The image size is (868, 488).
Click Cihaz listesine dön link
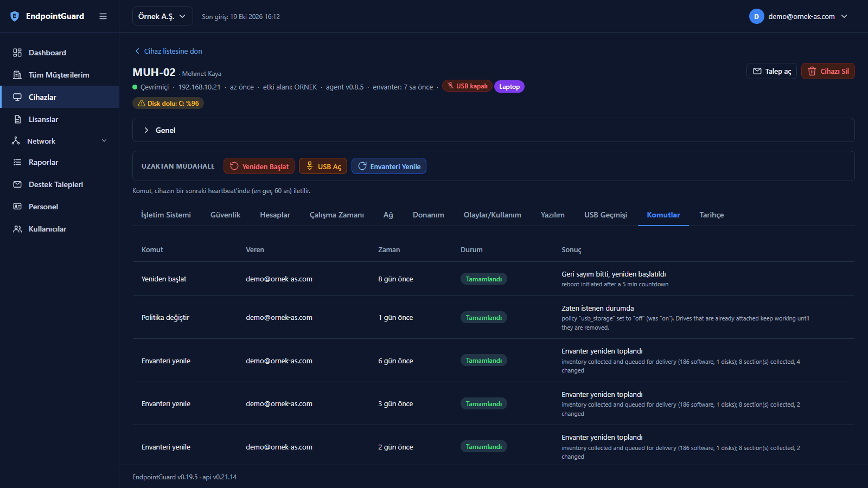168,51
